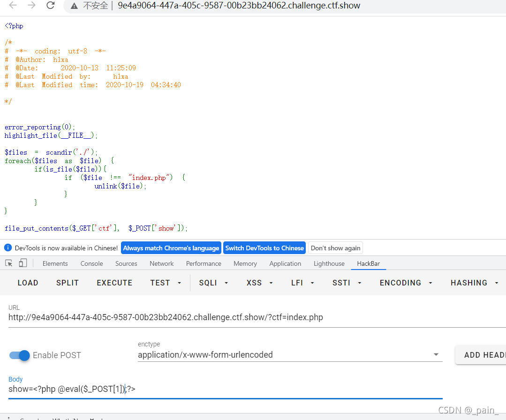506x420 pixels.
Task: Click the LOAD button in HackBar
Action: (x=28, y=283)
